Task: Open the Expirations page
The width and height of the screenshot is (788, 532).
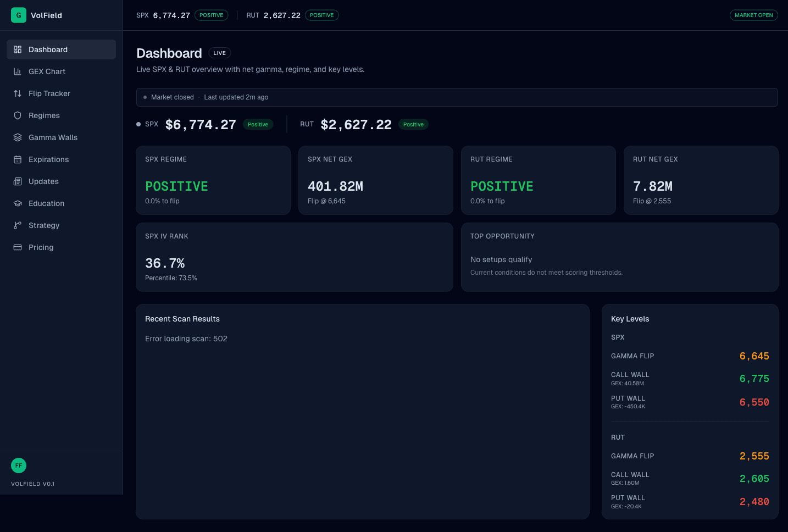Action: pos(61,159)
